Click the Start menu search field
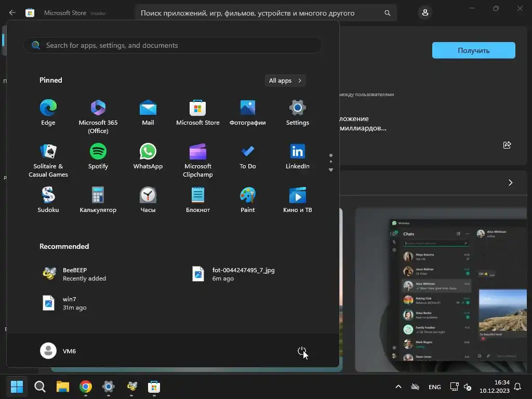This screenshot has width=532, height=399. tap(172, 45)
